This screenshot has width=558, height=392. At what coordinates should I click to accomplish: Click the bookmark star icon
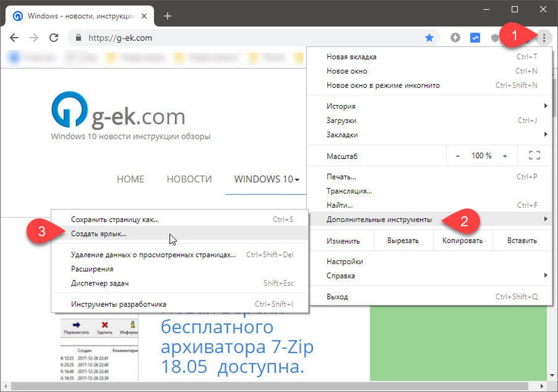429,38
